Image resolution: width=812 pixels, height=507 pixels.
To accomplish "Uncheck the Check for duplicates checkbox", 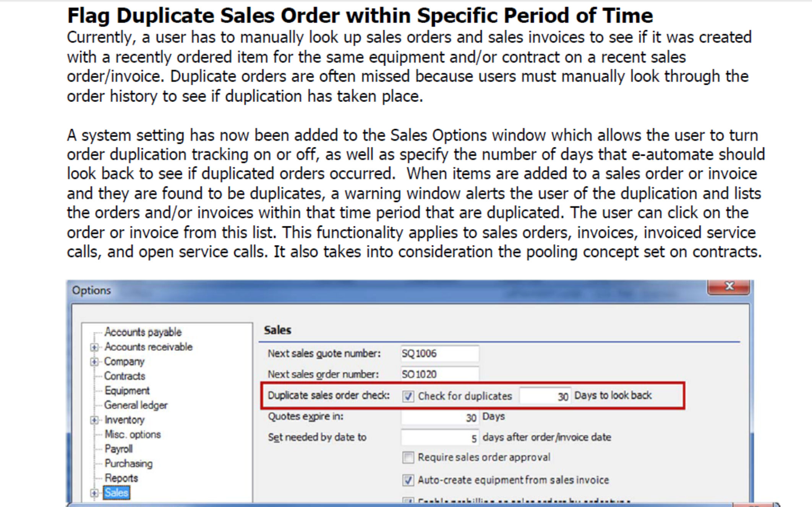I will click(x=408, y=396).
